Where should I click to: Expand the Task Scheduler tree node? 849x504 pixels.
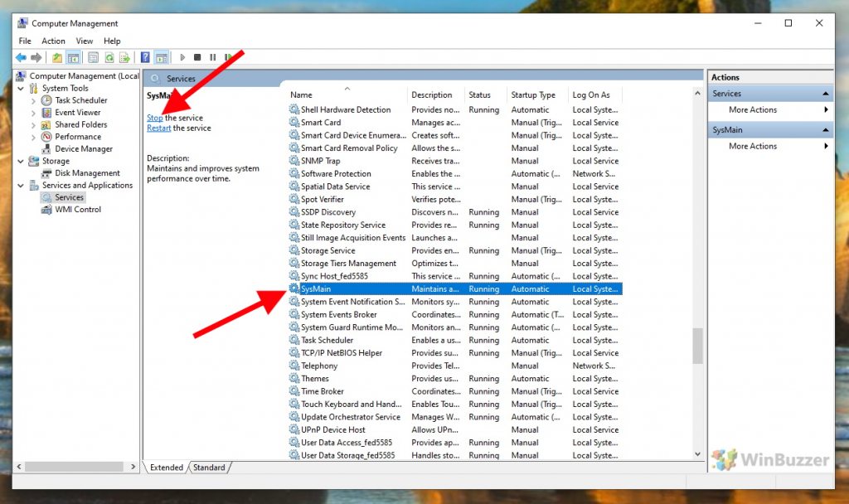(33, 100)
